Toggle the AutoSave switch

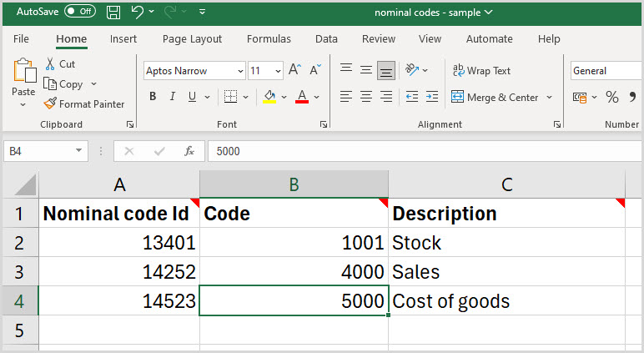click(x=80, y=12)
